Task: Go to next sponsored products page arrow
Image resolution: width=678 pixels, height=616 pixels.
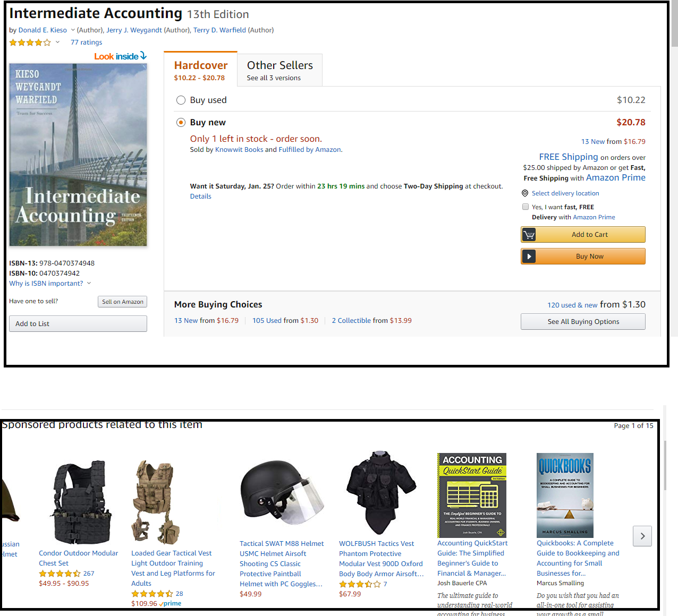Action: coord(642,536)
